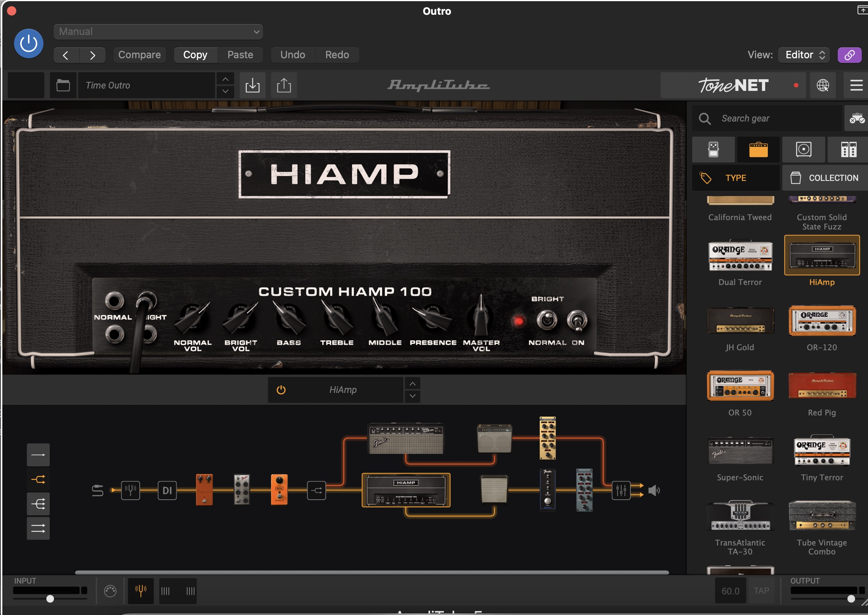868x615 pixels.
Task: Click the tuner block in signal chain
Action: click(130, 490)
